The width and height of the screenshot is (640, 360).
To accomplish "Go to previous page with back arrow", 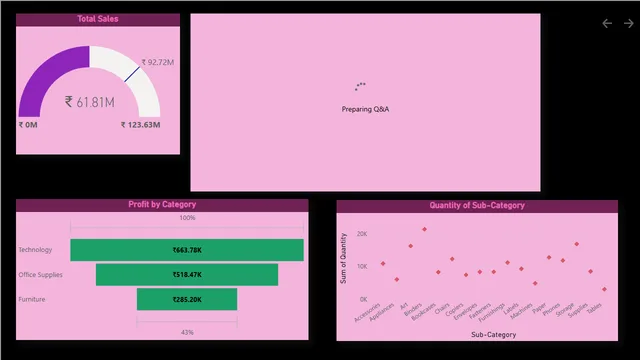I will coord(607,24).
